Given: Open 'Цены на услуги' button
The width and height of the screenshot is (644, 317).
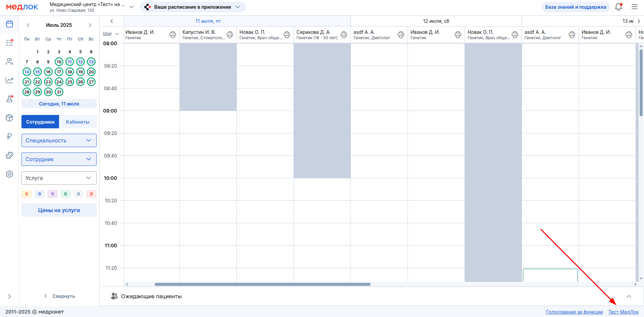Looking at the screenshot, I should click(59, 210).
